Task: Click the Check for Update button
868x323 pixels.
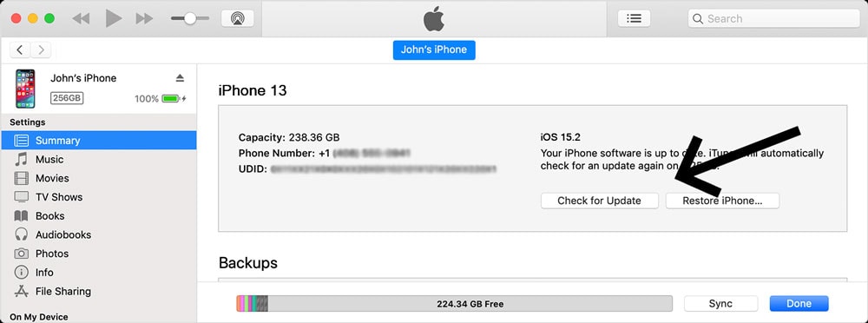Action: coord(600,201)
